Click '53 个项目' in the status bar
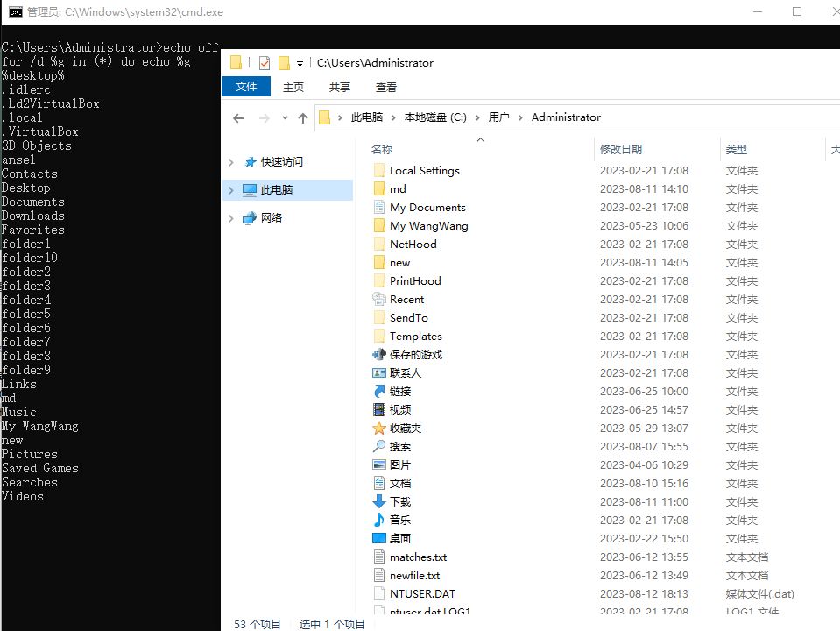Image resolution: width=840 pixels, height=631 pixels. (x=258, y=624)
